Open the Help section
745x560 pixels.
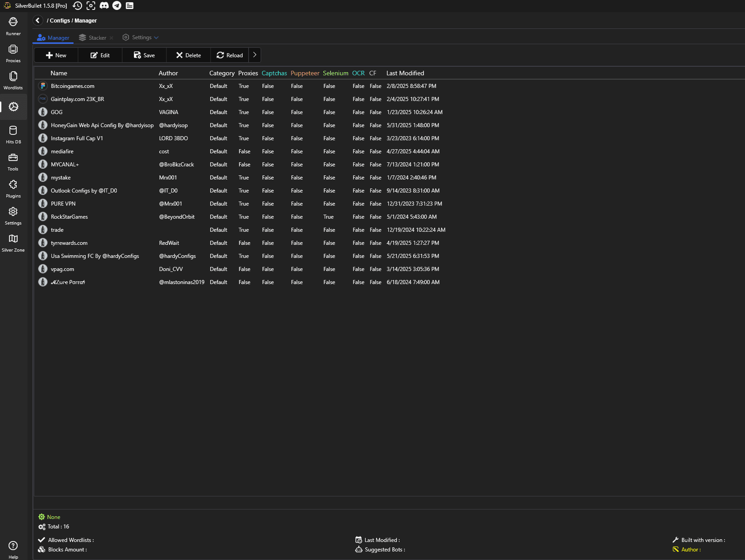click(13, 550)
